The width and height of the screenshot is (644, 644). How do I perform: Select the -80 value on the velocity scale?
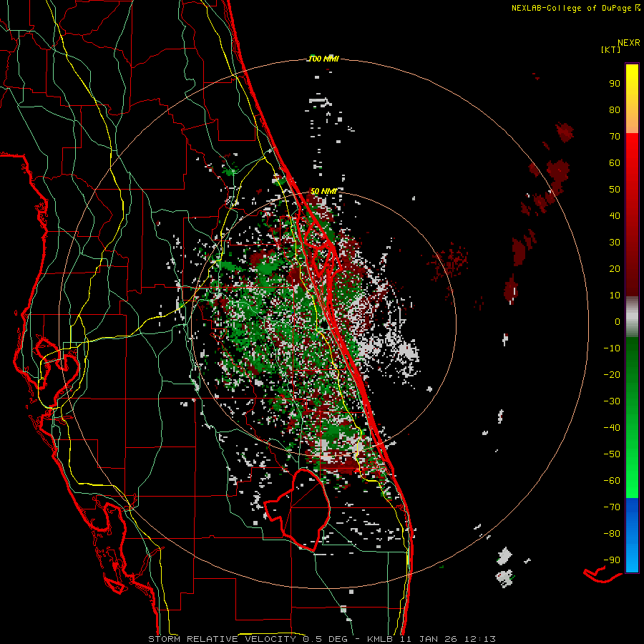point(612,534)
